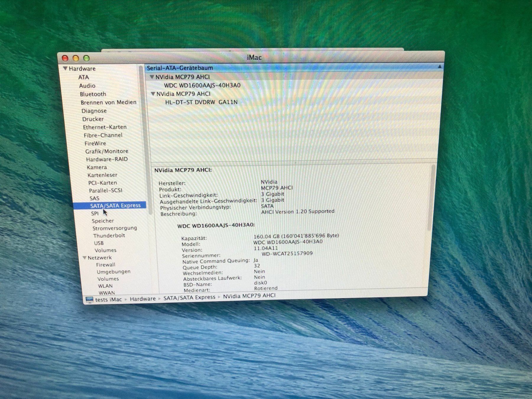Image resolution: width=532 pixels, height=399 pixels.
Task: Click NVidia MCP79 AHCI in path bar
Action: tap(249, 296)
